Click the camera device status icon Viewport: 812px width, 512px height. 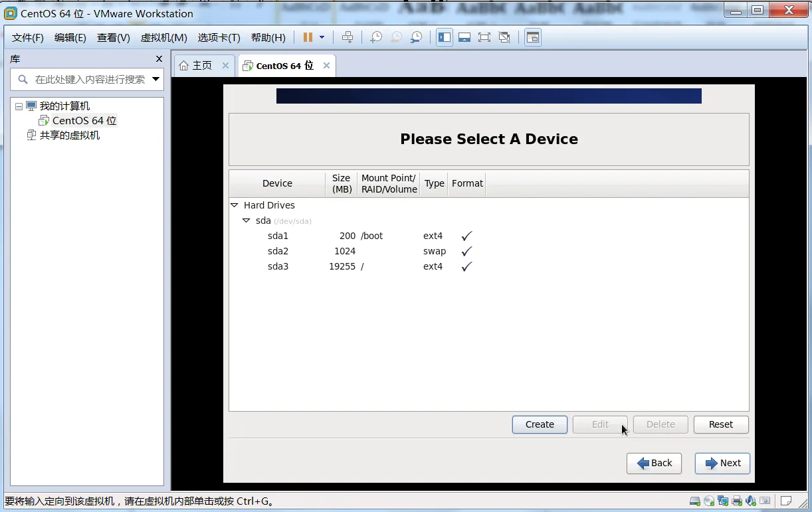(x=765, y=501)
